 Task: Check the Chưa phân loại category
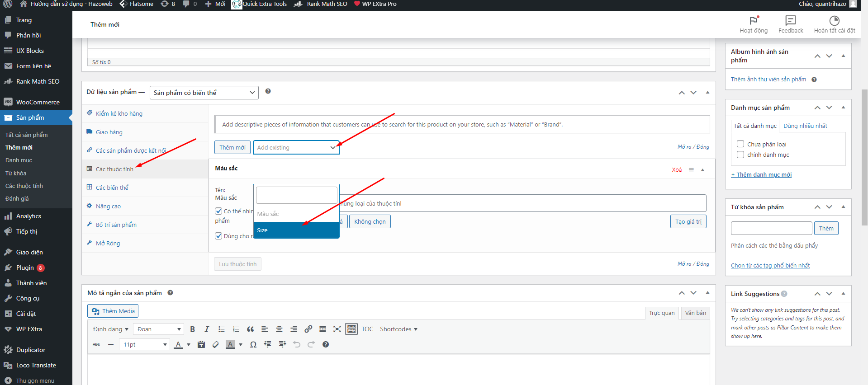pyautogui.click(x=740, y=144)
